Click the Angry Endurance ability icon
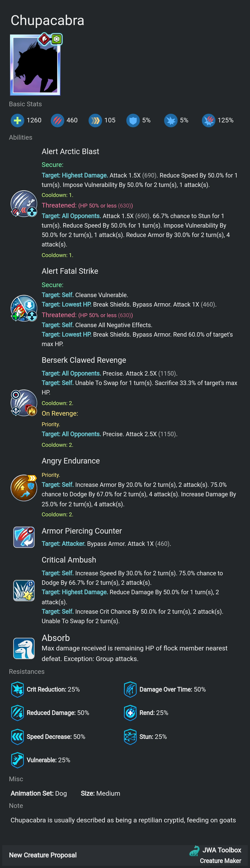The image size is (250, 868). (x=24, y=488)
